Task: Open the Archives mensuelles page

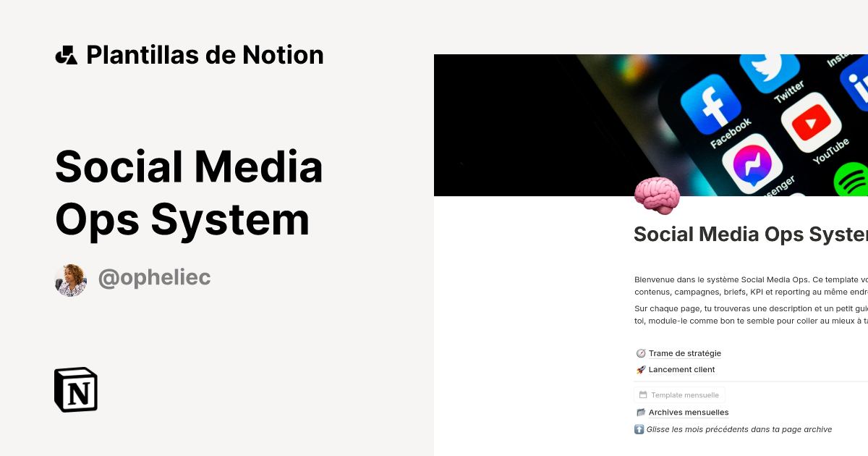Action: pos(688,412)
